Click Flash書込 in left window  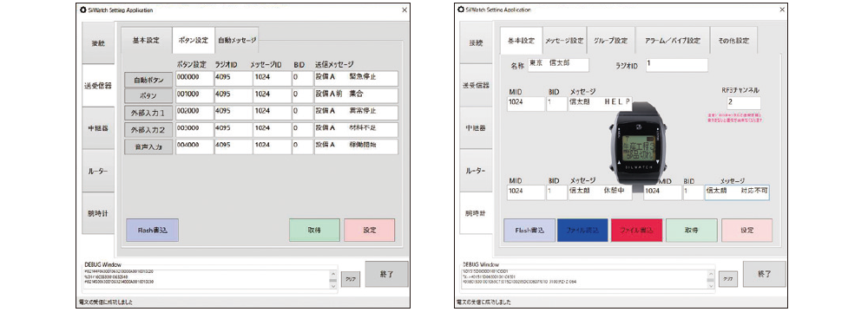[x=152, y=231]
